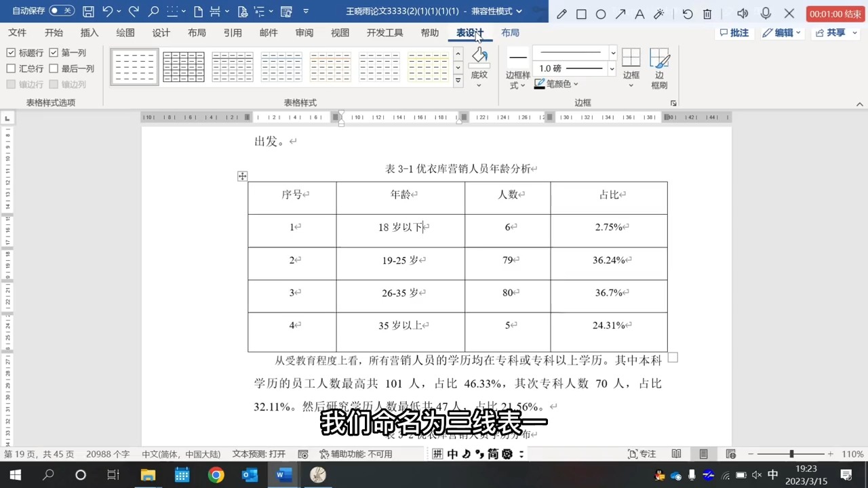This screenshot has height=488, width=868.
Task: Toggle the recorder microphone icon
Action: [x=766, y=14]
